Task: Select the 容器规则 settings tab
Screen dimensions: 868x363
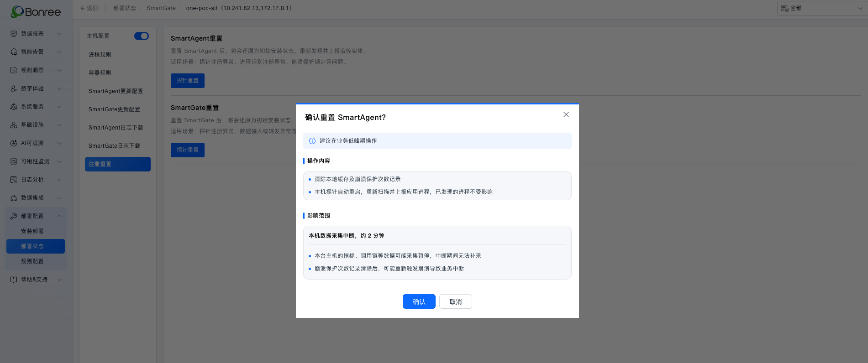Action: pos(118,73)
